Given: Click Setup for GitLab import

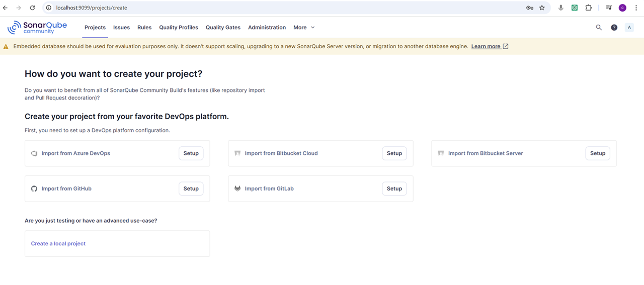Looking at the screenshot, I should click(x=394, y=188).
